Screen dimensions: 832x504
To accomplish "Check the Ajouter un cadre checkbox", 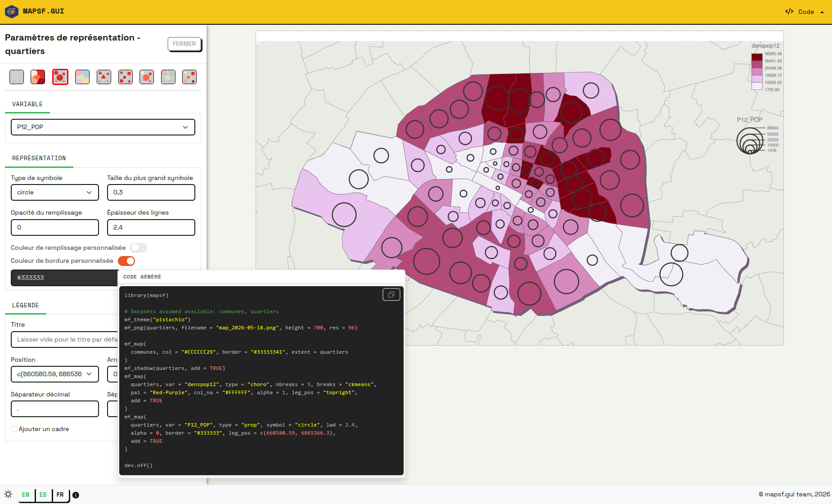I will pos(14,429).
